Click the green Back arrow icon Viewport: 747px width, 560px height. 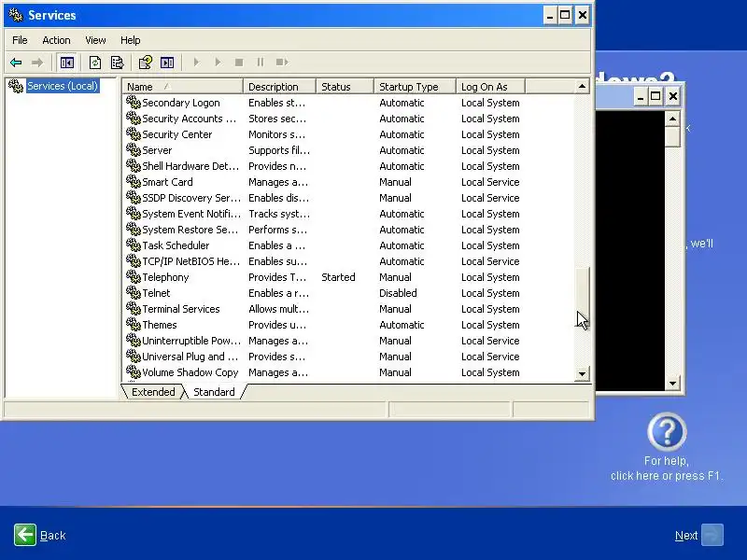(25, 535)
